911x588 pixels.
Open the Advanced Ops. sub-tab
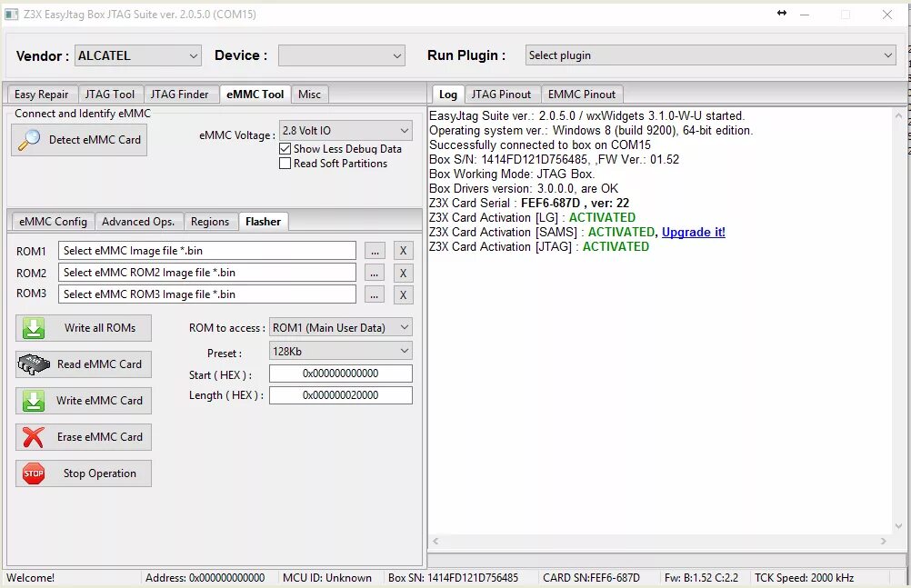coord(137,222)
